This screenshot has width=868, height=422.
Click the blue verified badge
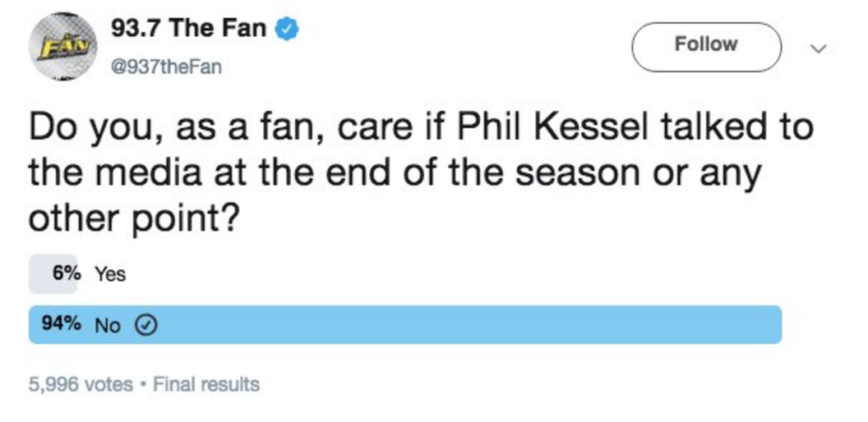click(x=288, y=30)
